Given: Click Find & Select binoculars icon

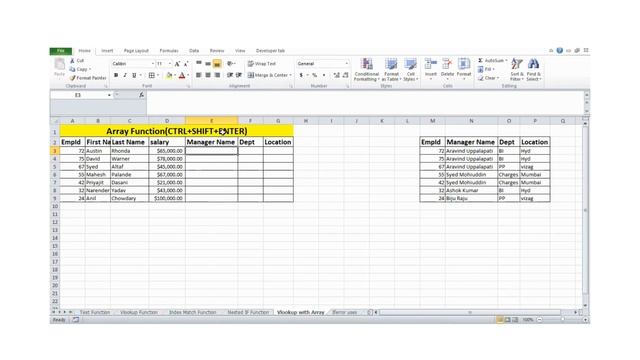Looking at the screenshot, I should click(533, 64).
